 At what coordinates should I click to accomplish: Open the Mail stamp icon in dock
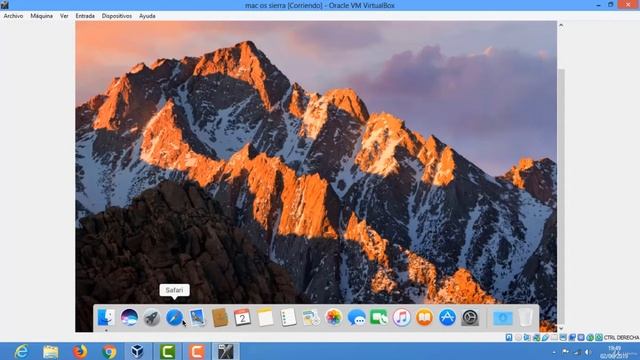click(197, 318)
